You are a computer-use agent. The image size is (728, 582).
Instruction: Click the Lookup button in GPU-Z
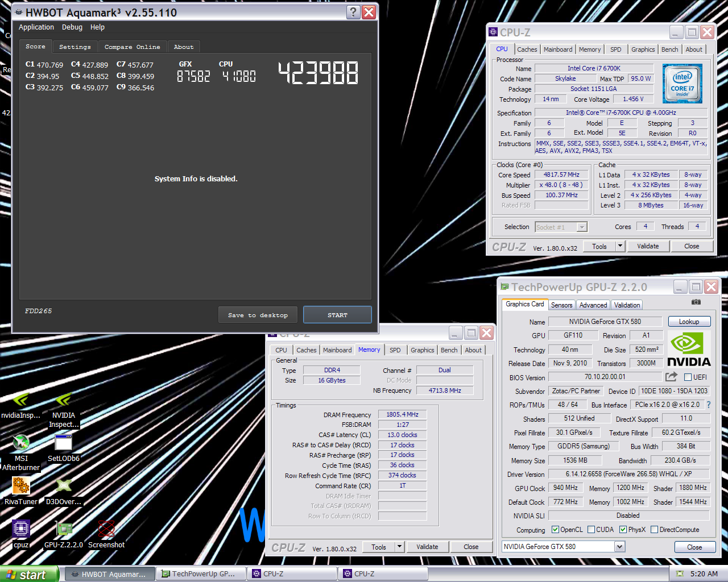click(x=689, y=322)
